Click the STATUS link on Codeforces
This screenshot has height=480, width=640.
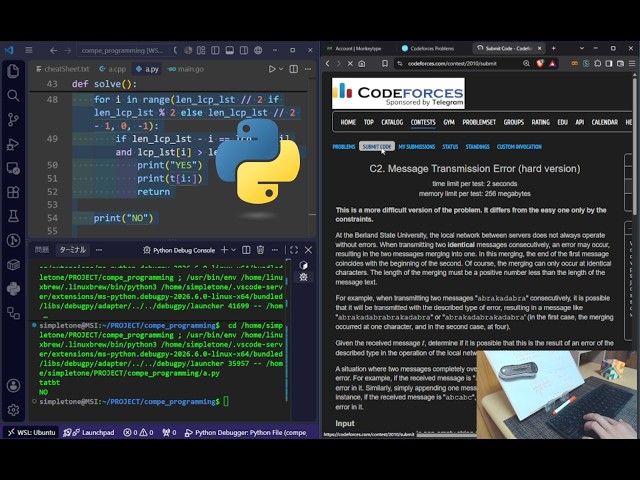450,147
